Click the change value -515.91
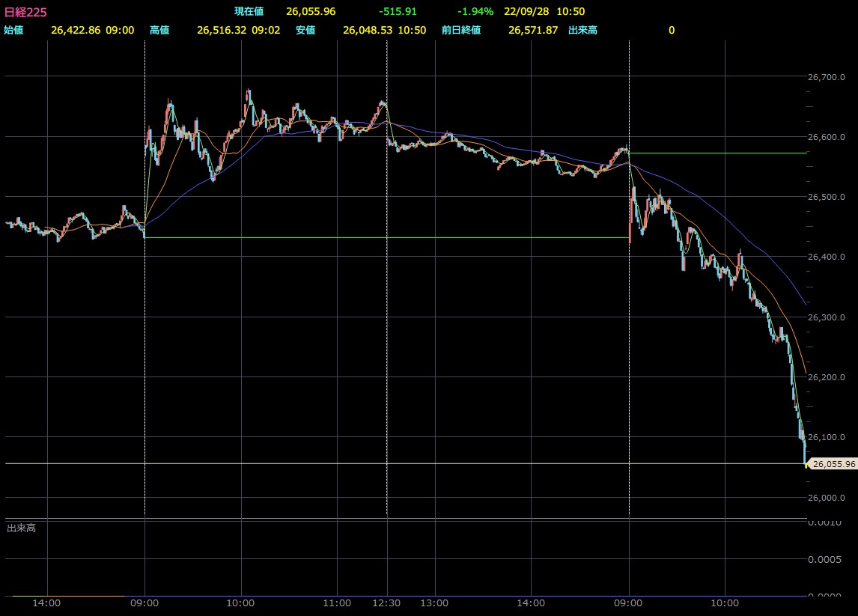The image size is (858, 616). 398,11
